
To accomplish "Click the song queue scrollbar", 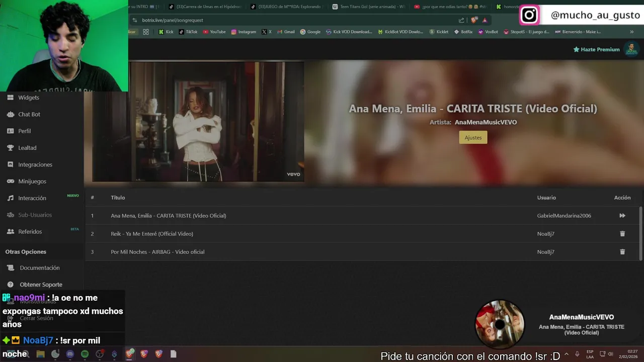I will pyautogui.click(x=640, y=233).
